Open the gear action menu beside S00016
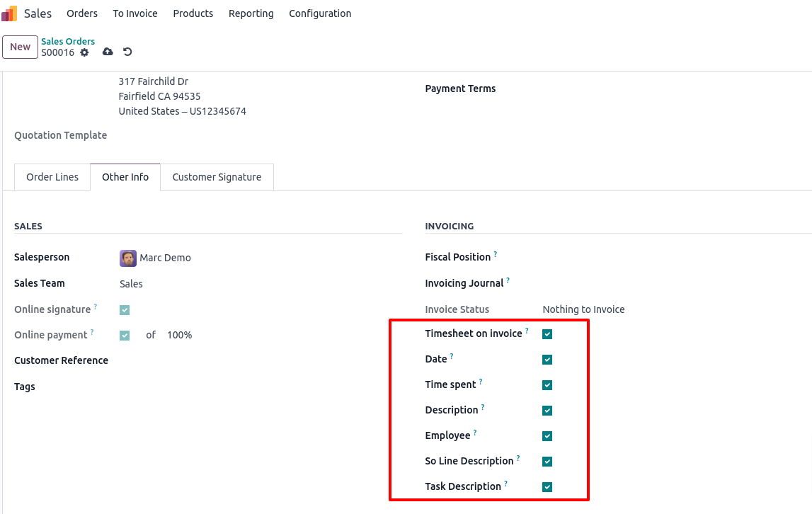The image size is (812, 514). [x=85, y=52]
